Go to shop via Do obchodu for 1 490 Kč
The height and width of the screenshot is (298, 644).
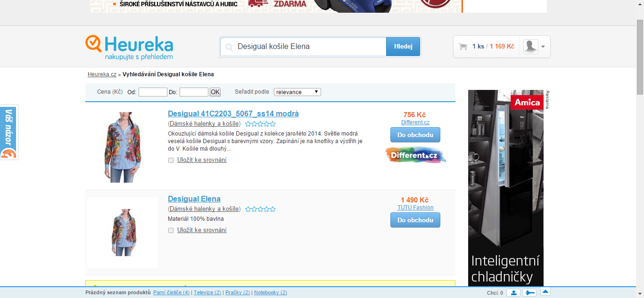click(415, 220)
